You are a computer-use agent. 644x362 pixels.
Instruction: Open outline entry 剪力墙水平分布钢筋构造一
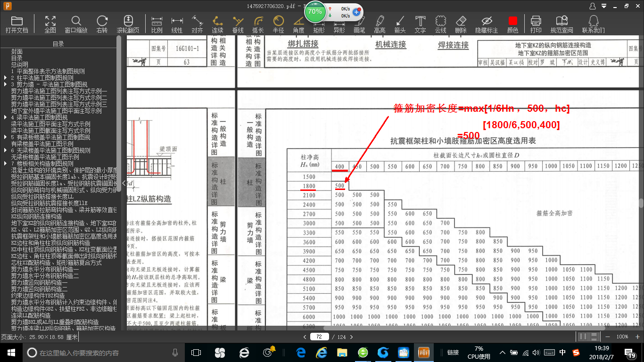[x=45, y=269]
